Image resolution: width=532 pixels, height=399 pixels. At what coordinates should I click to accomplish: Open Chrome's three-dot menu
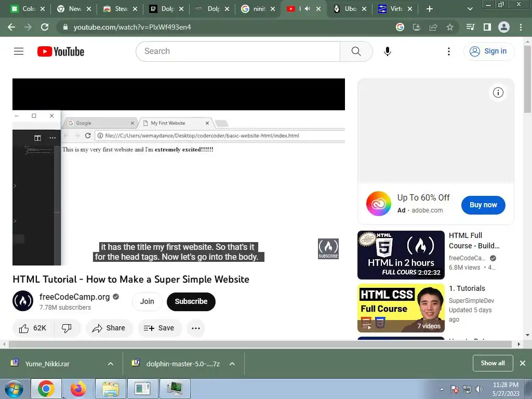tap(521, 27)
